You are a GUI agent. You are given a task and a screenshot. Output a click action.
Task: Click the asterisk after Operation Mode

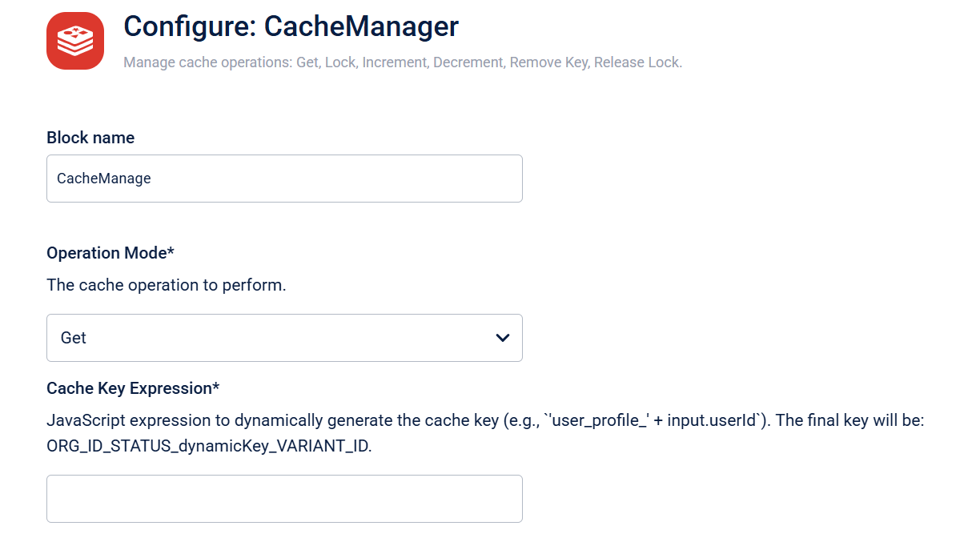(171, 251)
